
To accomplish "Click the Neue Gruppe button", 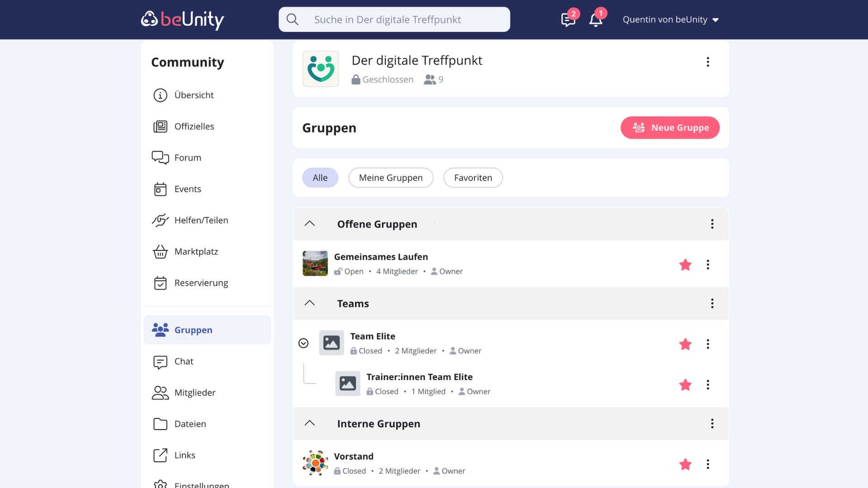I will point(670,127).
